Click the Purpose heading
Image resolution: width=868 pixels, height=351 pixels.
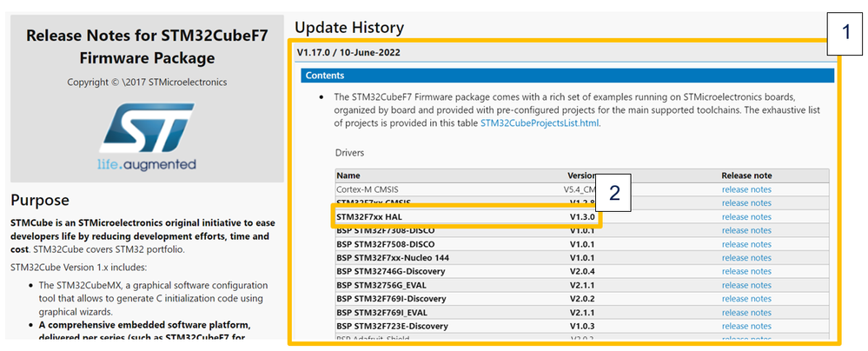[x=40, y=200]
